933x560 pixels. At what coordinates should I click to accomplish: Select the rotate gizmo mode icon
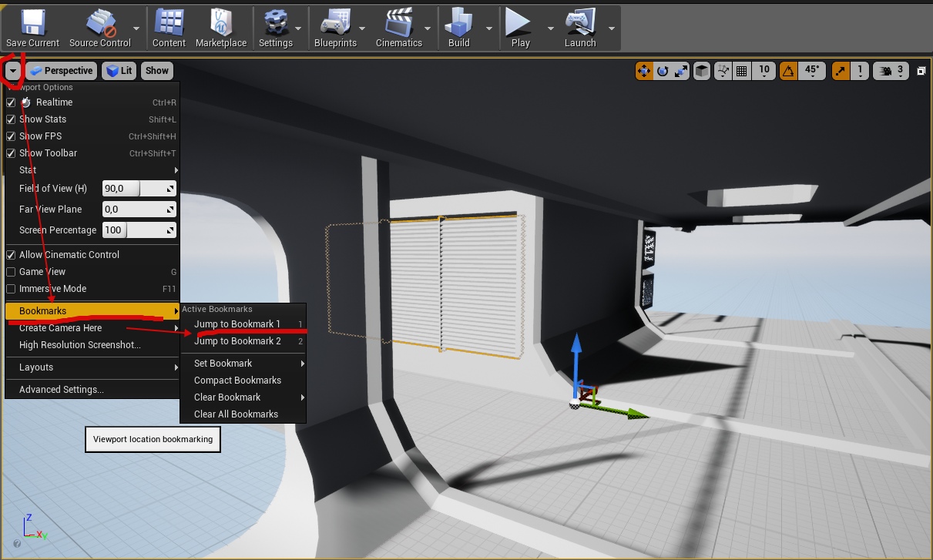click(663, 71)
